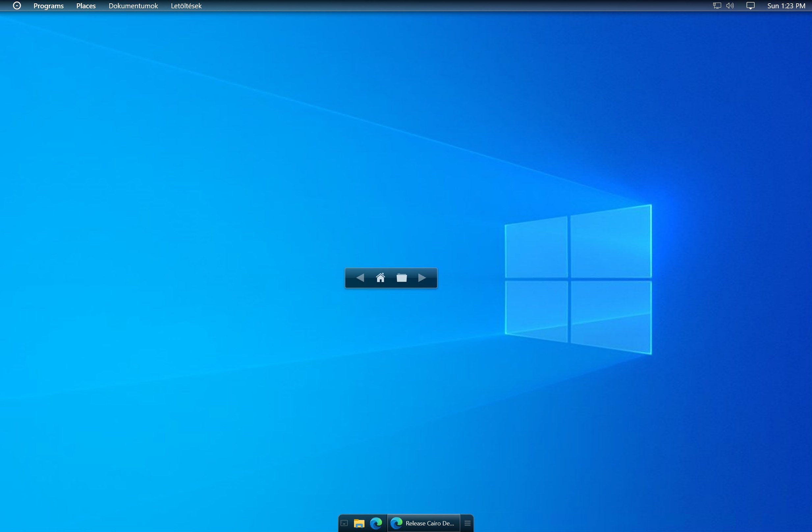Click the Windows logo on the wallpaper
Image resolution: width=812 pixels, height=532 pixels.
pos(578,279)
